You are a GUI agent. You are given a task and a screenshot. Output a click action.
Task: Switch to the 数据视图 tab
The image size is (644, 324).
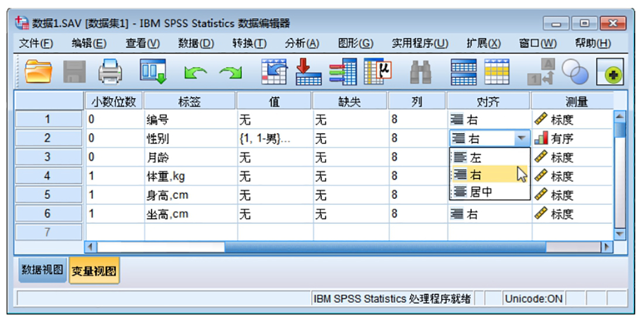click(x=42, y=271)
